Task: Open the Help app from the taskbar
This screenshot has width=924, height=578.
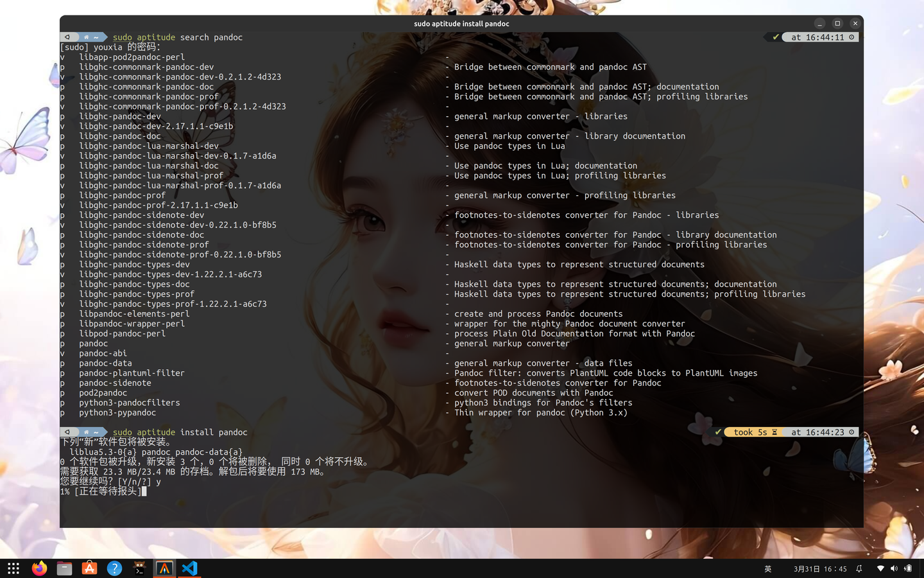Action: click(114, 568)
